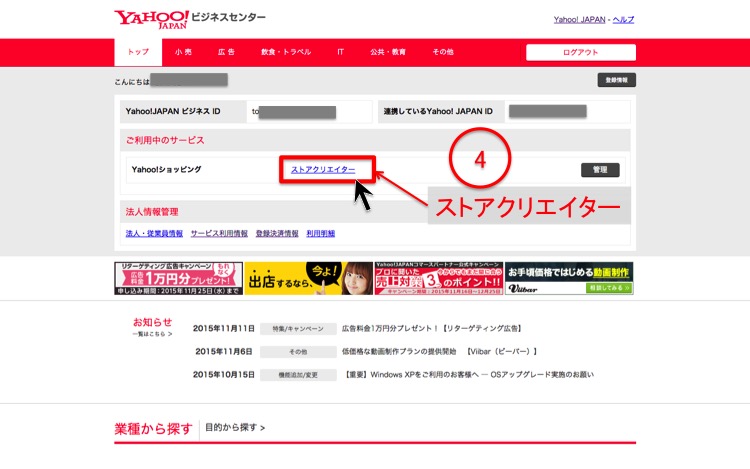The height and width of the screenshot is (469, 750).
Task: Click the 2015年11月11日 news date
Action: click(223, 328)
